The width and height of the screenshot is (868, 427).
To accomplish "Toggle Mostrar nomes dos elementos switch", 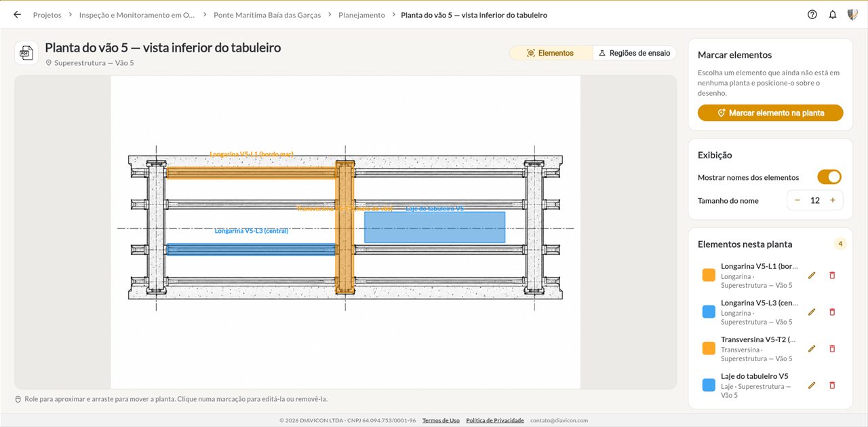I will click(x=829, y=177).
